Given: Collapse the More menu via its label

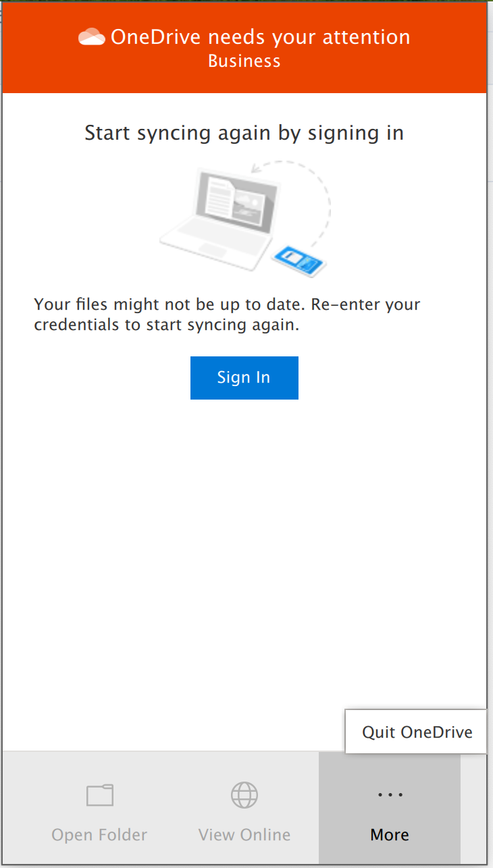Looking at the screenshot, I should point(390,835).
